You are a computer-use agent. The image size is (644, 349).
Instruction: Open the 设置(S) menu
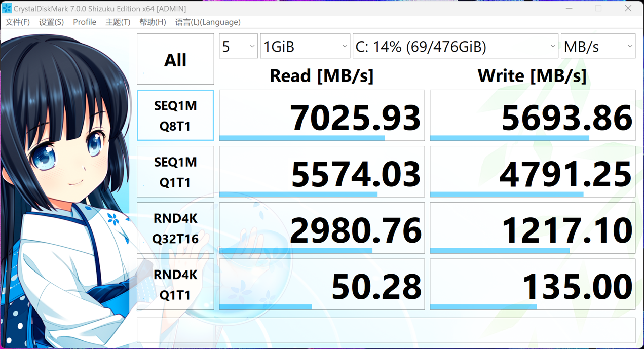[x=51, y=22]
